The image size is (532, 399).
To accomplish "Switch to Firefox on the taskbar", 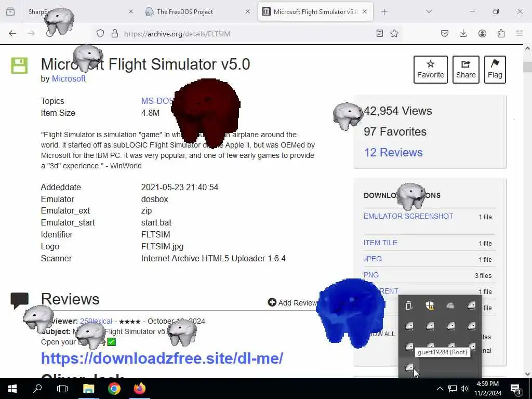I will (x=139, y=389).
